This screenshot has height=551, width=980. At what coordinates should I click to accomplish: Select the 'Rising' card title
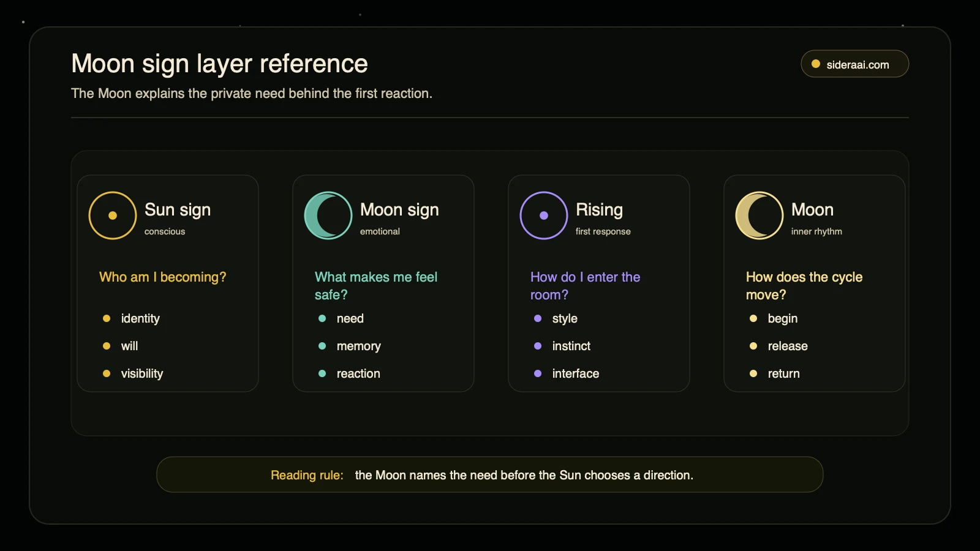599,210
